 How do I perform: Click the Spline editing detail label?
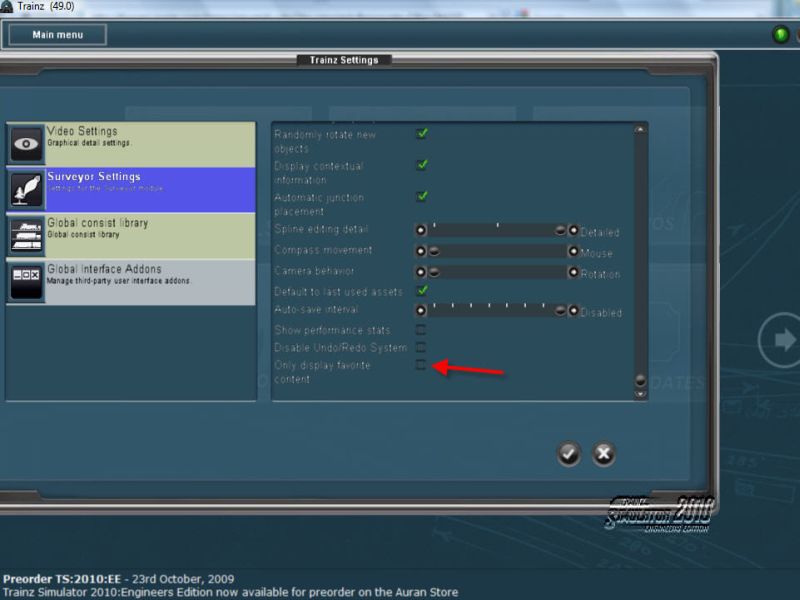(321, 229)
